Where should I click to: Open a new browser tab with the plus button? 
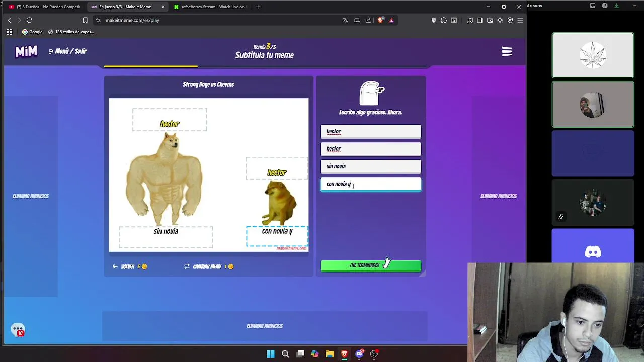(258, 7)
